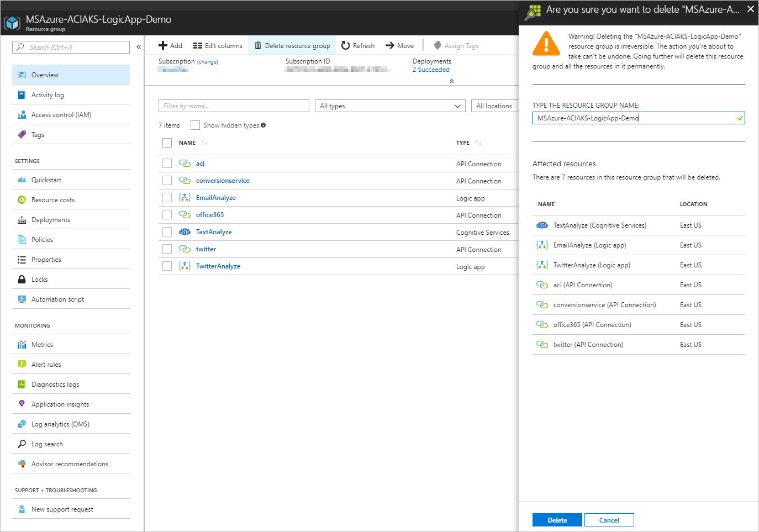Sort resources by NAME column arrows
This screenshot has width=759, height=532.
pos(204,143)
